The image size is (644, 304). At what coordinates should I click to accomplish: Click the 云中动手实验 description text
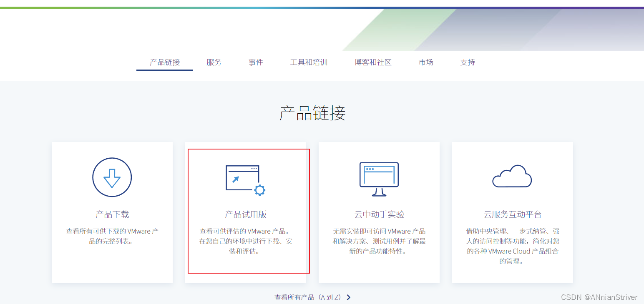pos(379,241)
